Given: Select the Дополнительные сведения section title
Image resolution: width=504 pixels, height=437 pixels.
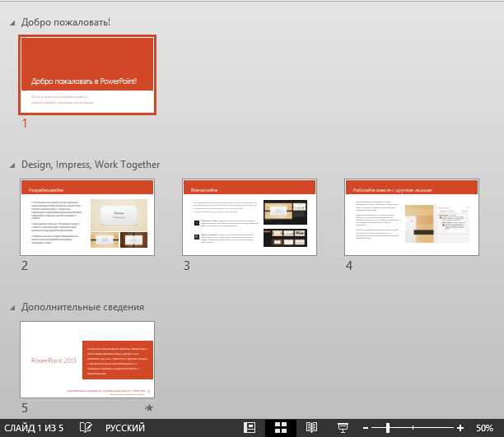Looking at the screenshot, I should coord(82,307).
